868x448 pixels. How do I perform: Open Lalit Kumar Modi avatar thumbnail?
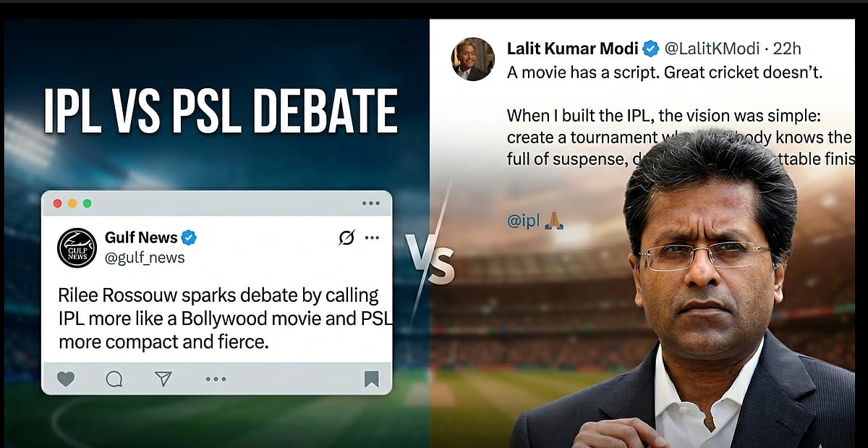click(x=473, y=59)
